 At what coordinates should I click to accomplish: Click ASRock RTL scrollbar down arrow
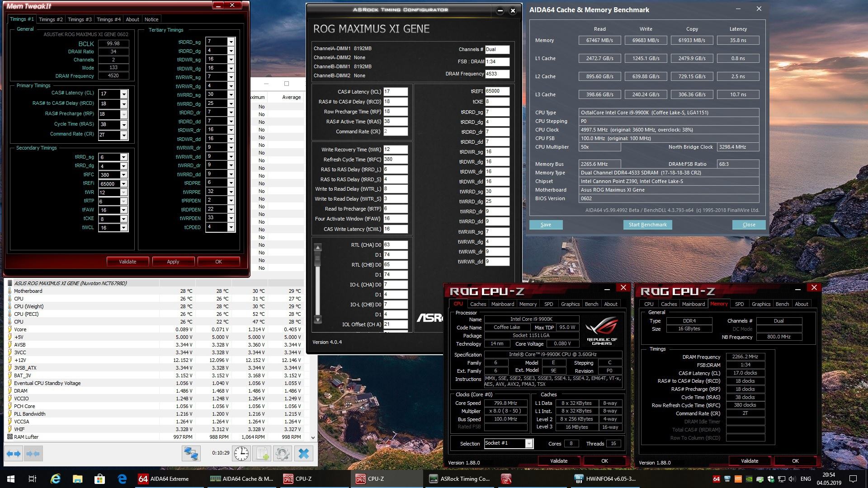(318, 319)
